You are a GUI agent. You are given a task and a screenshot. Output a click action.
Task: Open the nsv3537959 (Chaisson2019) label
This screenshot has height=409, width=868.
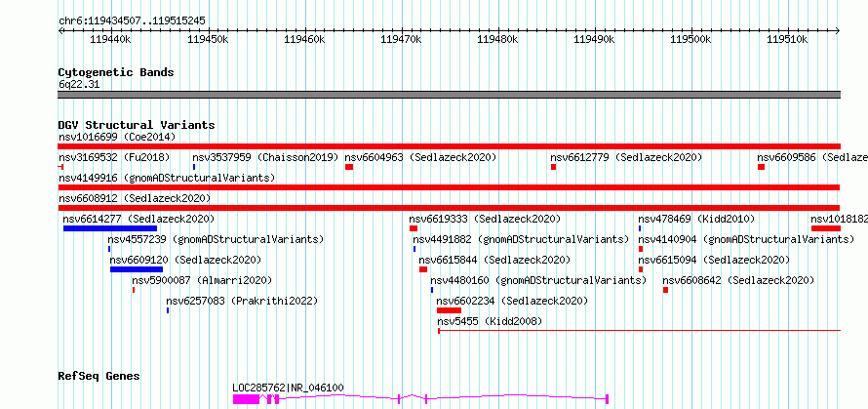point(265,157)
